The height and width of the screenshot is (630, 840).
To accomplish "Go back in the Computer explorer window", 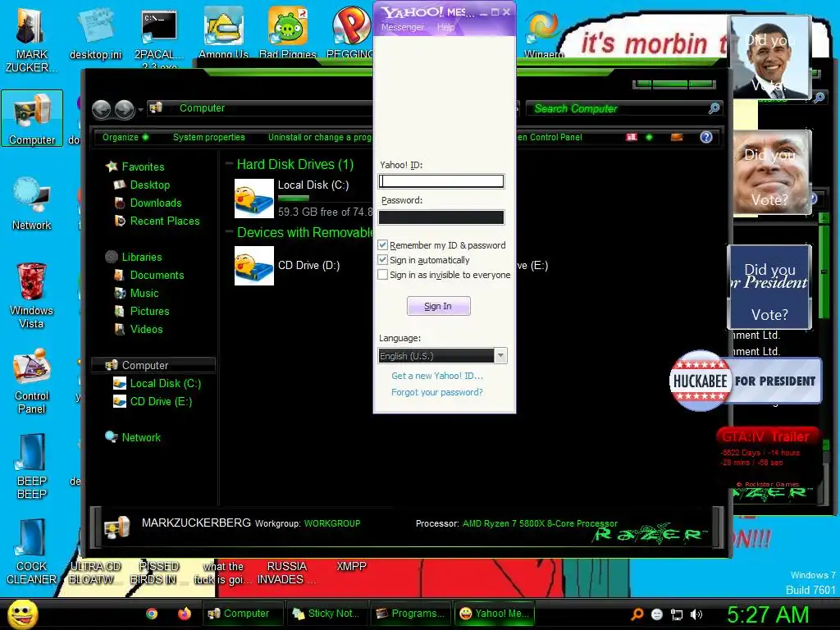I will click(101, 109).
